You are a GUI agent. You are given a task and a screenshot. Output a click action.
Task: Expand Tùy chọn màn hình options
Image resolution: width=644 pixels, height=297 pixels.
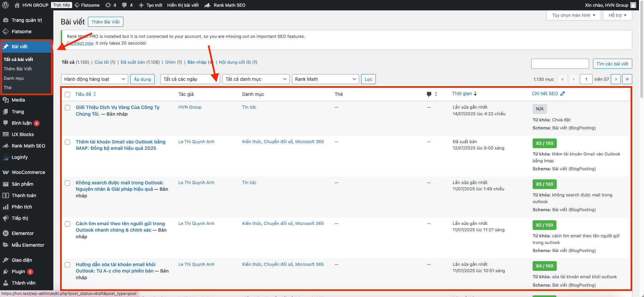pyautogui.click(x=574, y=15)
